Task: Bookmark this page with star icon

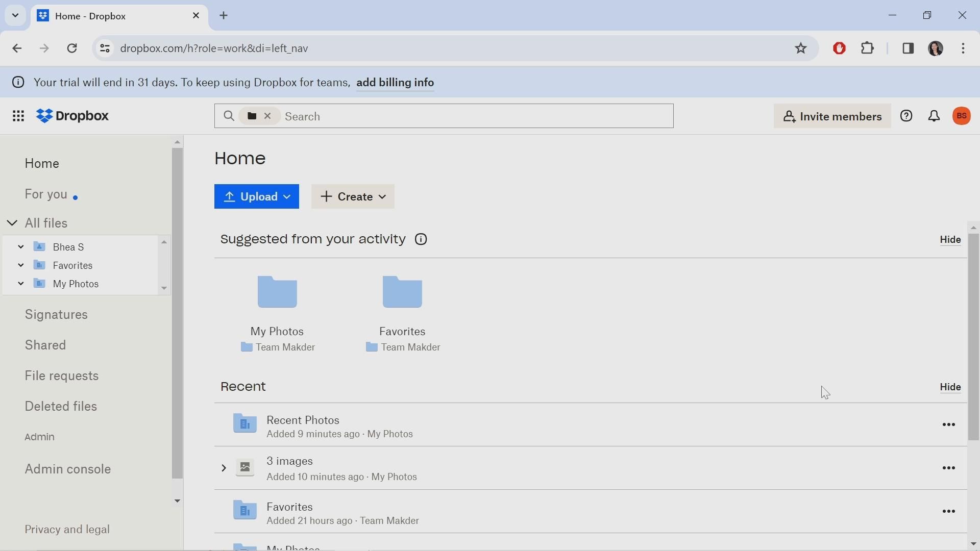Action: tap(801, 48)
